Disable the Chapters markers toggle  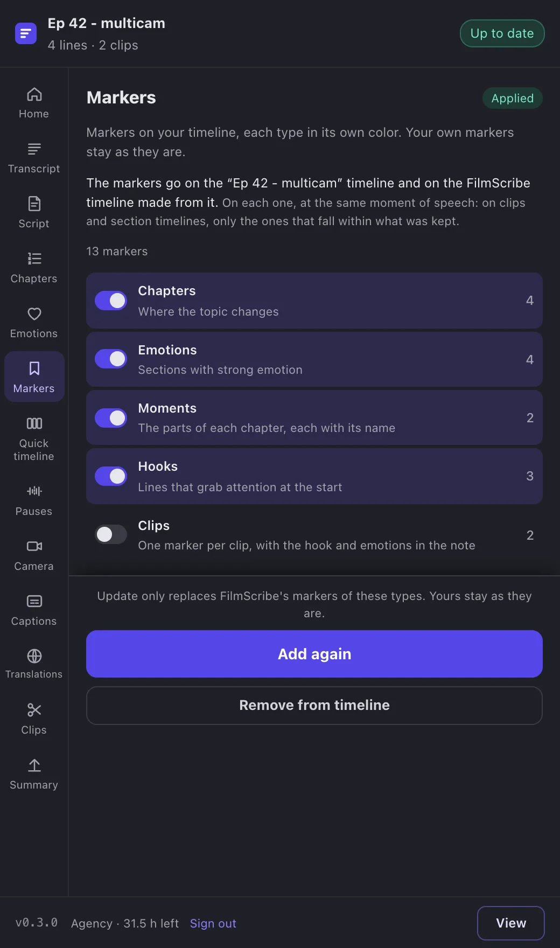pos(111,301)
